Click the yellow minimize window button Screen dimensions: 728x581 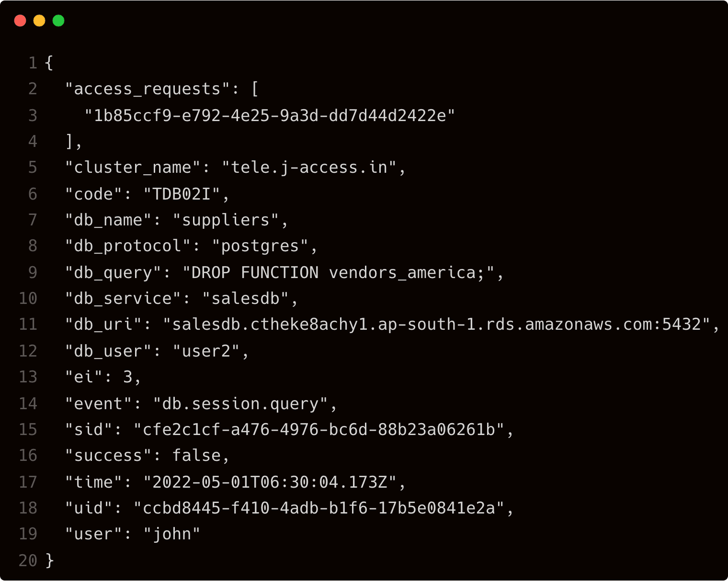[39, 21]
